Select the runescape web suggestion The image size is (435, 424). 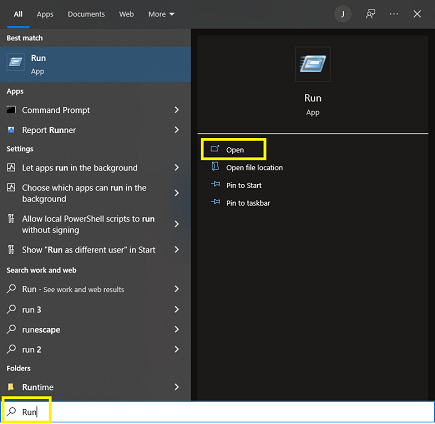tap(95, 329)
